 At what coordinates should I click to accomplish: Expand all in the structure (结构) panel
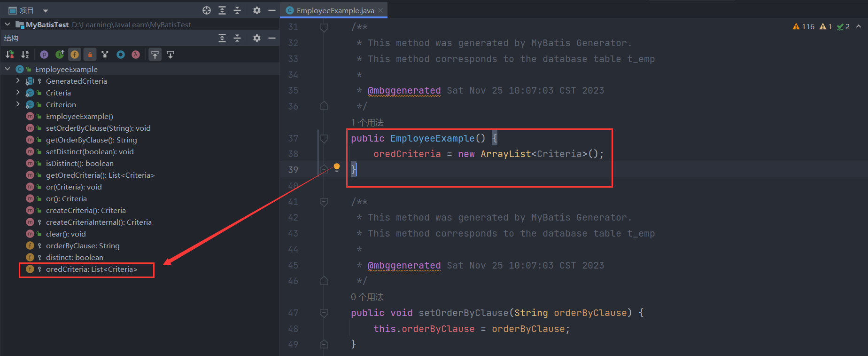[x=222, y=38]
